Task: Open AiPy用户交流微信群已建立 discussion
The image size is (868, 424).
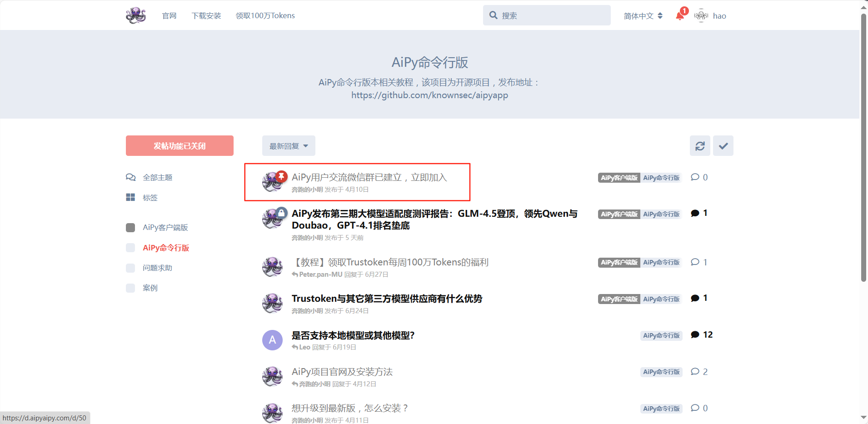Action: [369, 177]
